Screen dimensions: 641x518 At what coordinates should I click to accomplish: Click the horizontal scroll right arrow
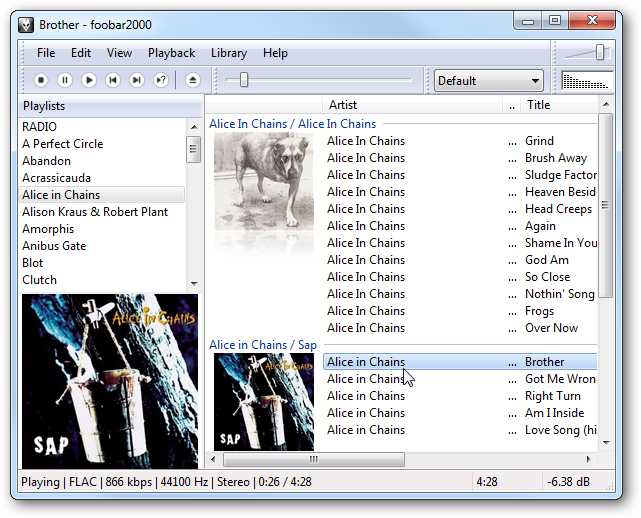tap(589, 459)
